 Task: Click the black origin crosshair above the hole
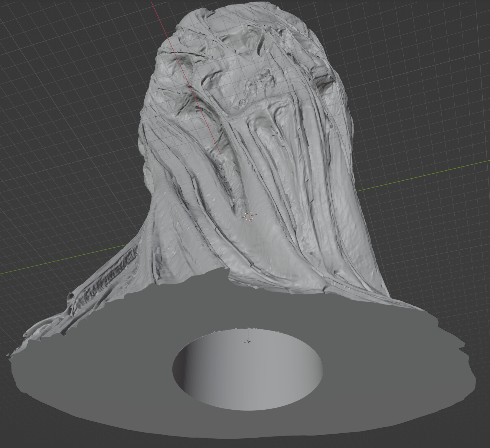(x=248, y=342)
